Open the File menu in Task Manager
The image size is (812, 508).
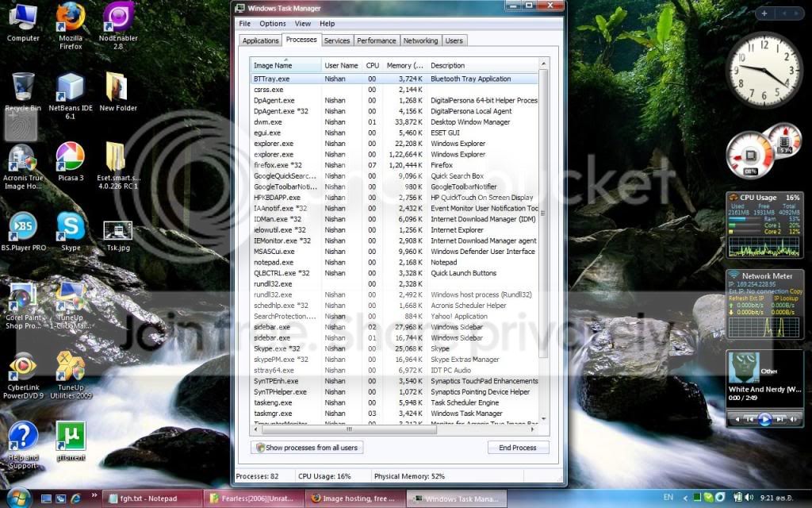tap(245, 23)
